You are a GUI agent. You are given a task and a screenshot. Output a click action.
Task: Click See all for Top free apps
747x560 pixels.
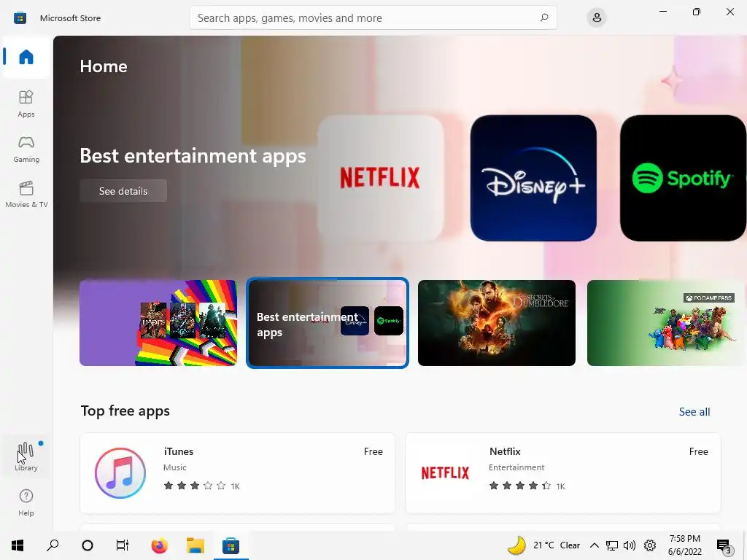[x=694, y=411]
